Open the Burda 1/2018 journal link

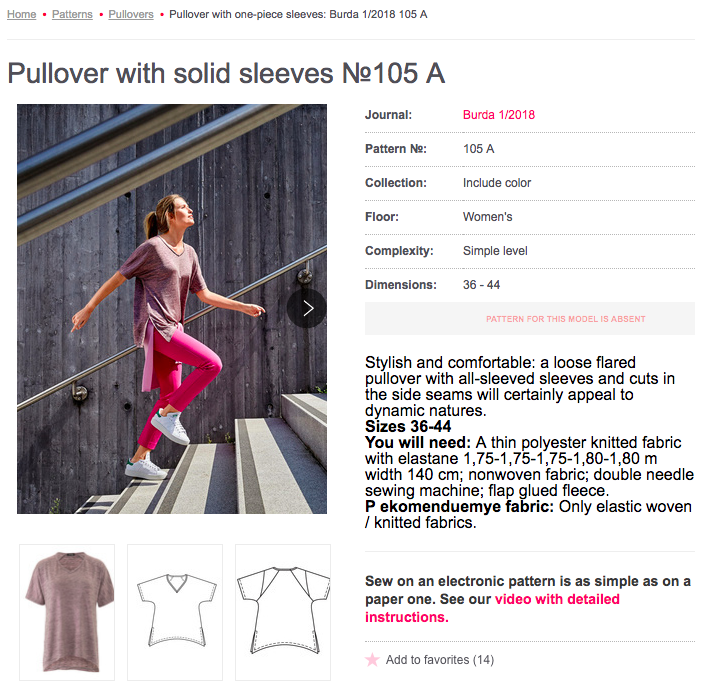(x=499, y=115)
